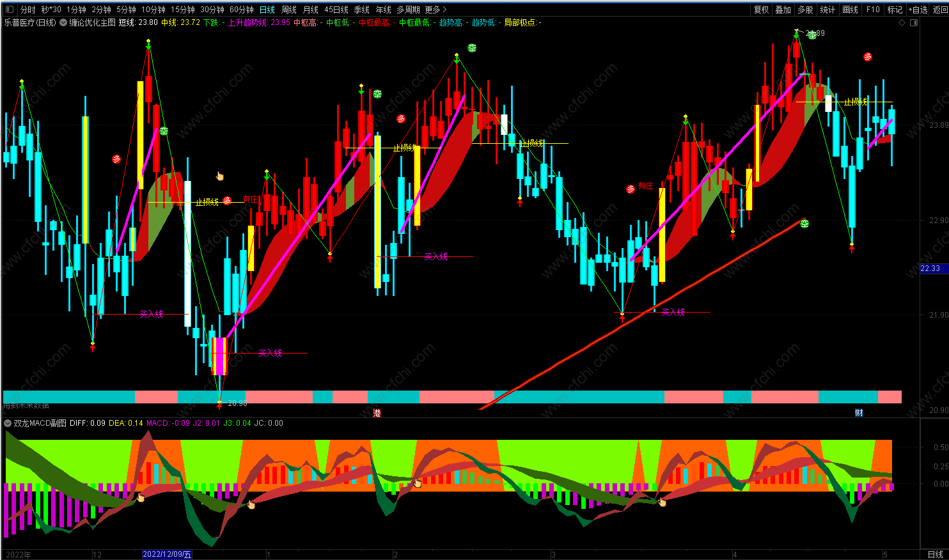Click the DEA: 0.14 value
The height and width of the screenshot is (560, 949).
(126, 423)
